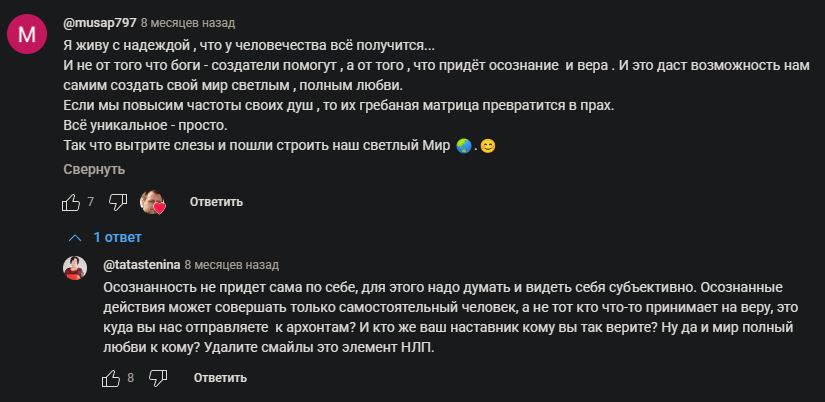The width and height of the screenshot is (825, 402).
Task: Open the @tatastenina channel link
Action: tap(143, 265)
